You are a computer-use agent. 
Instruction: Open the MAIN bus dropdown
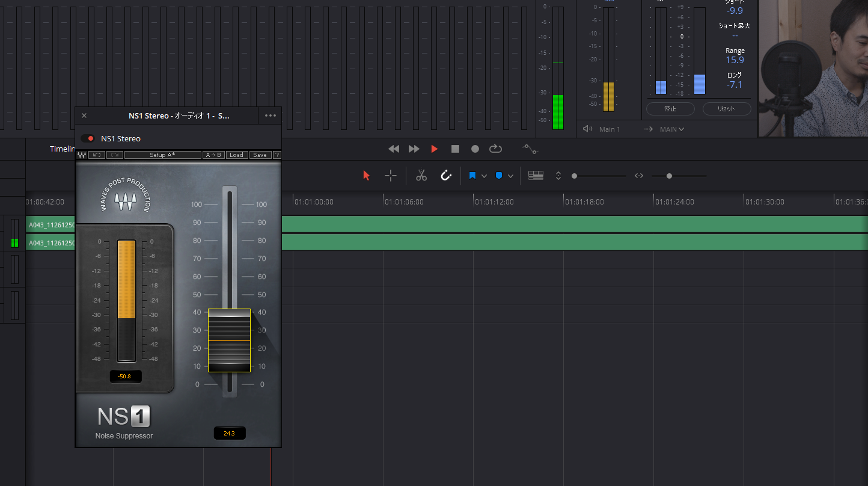[x=672, y=129]
